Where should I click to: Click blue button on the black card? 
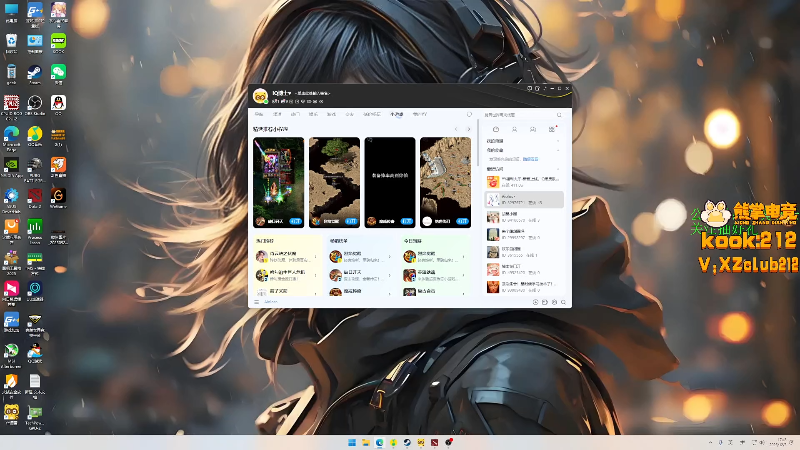coord(407,221)
